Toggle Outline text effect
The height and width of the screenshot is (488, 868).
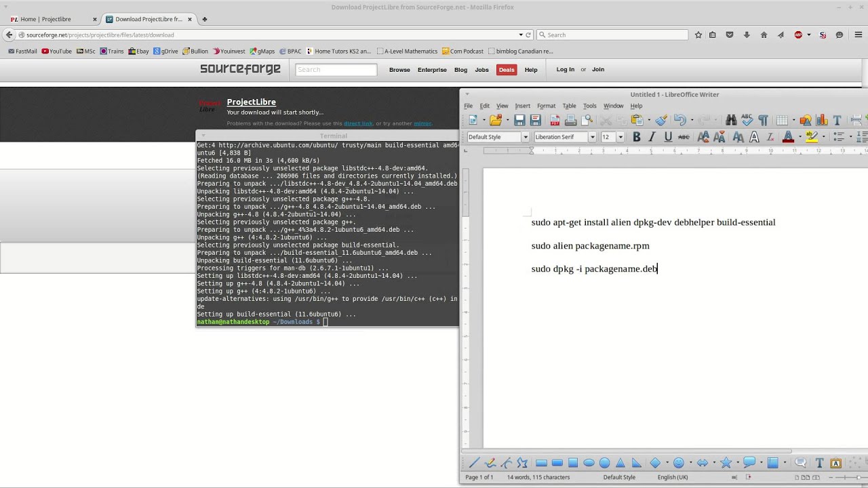754,137
